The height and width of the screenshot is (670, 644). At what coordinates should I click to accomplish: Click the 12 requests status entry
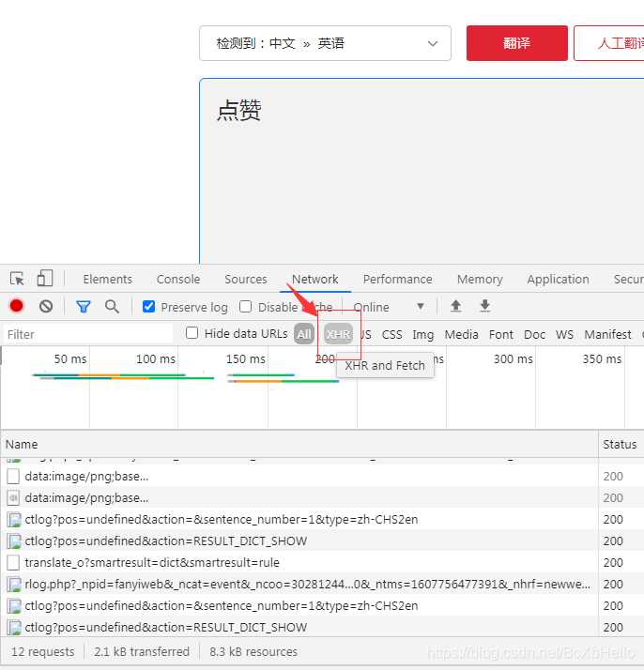coord(43,651)
